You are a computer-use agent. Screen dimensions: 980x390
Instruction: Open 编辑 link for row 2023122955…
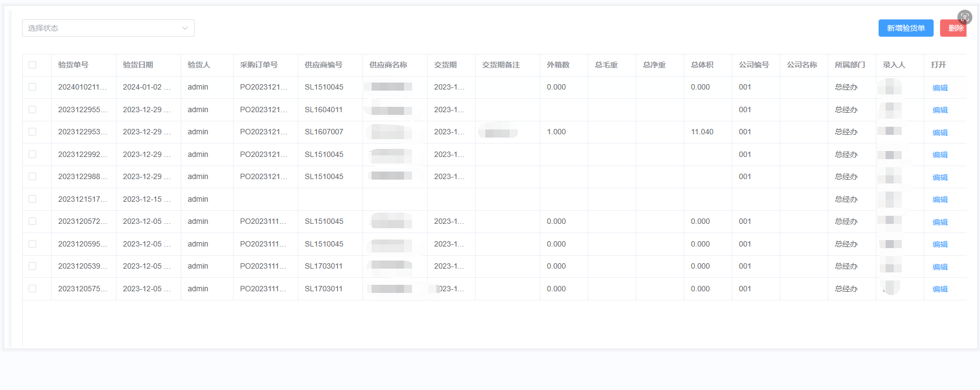[940, 110]
